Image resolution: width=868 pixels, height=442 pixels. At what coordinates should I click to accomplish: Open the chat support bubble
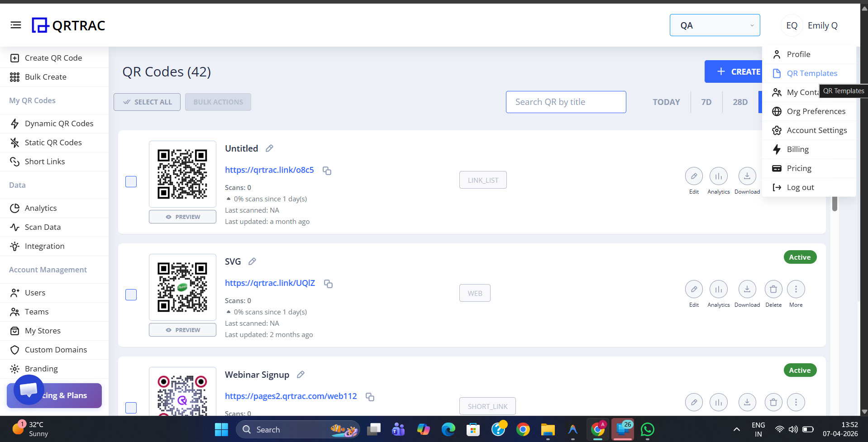pos(28,390)
